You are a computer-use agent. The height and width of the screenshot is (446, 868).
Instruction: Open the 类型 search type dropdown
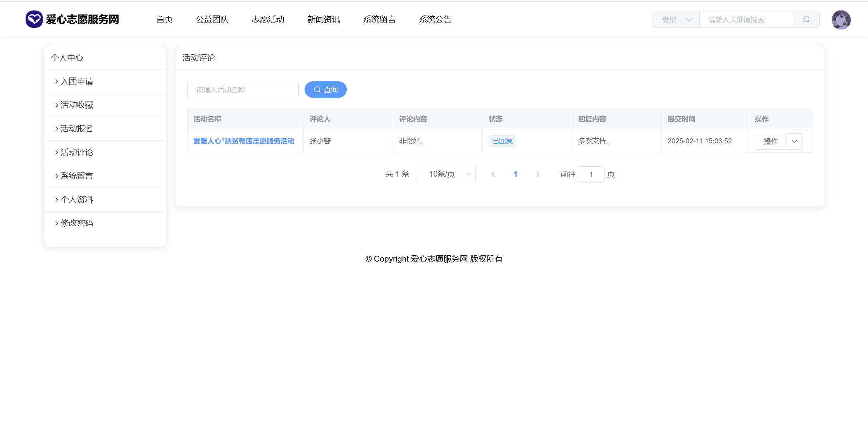(x=676, y=20)
